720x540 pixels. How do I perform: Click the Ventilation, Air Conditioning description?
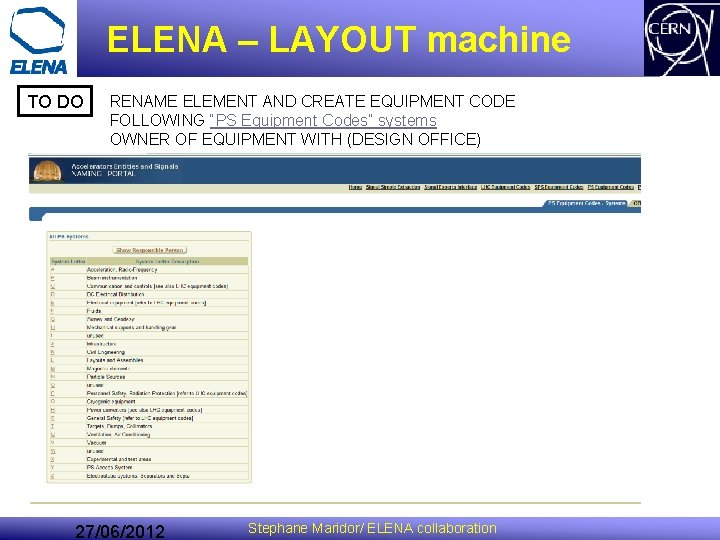(x=118, y=434)
